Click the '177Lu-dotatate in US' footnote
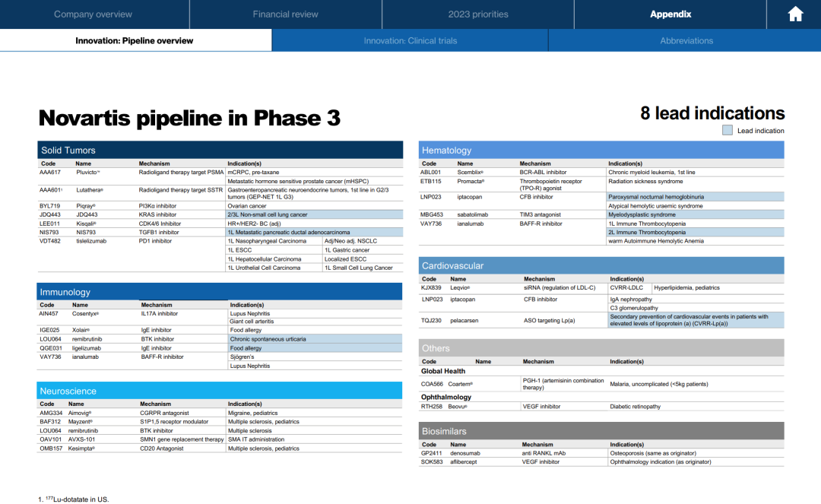Screen dimensions: 821x504 point(73,499)
